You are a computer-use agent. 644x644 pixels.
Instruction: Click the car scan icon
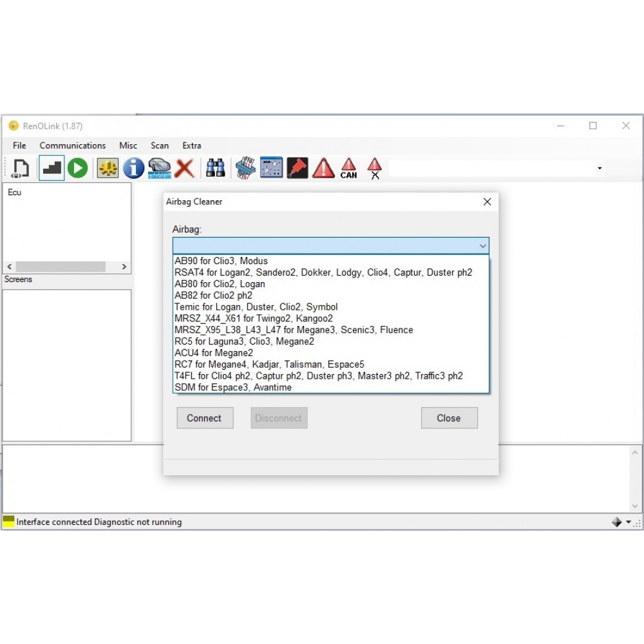point(159,169)
